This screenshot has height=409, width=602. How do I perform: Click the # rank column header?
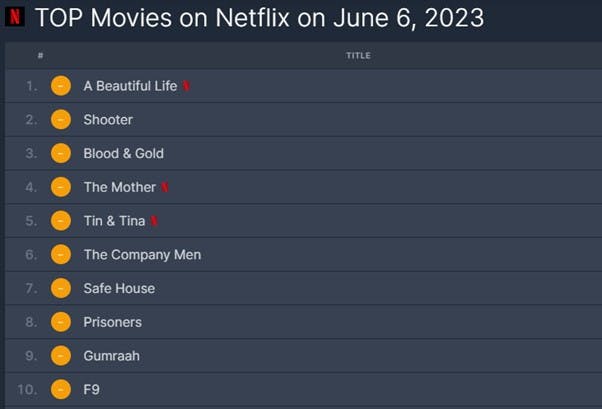(x=39, y=56)
